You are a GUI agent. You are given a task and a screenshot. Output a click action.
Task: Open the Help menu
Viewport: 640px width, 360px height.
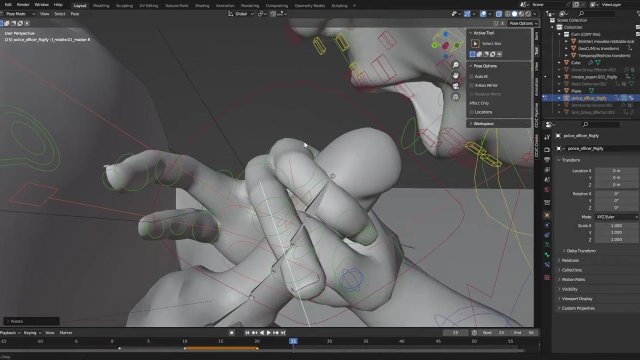coord(58,5)
